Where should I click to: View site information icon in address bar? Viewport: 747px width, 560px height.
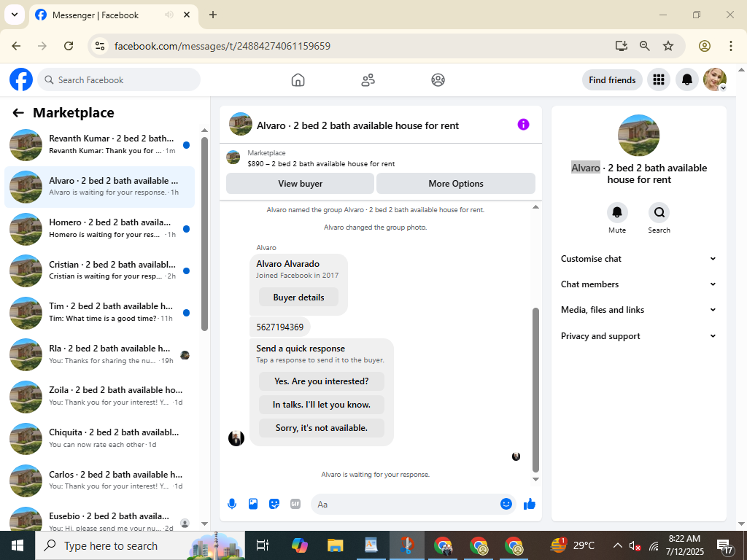[99, 46]
